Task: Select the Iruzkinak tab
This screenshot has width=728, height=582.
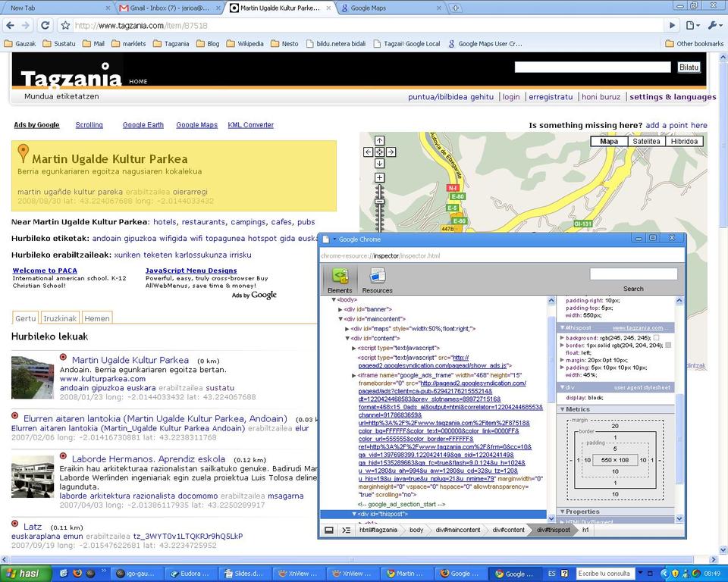Action: pos(60,318)
